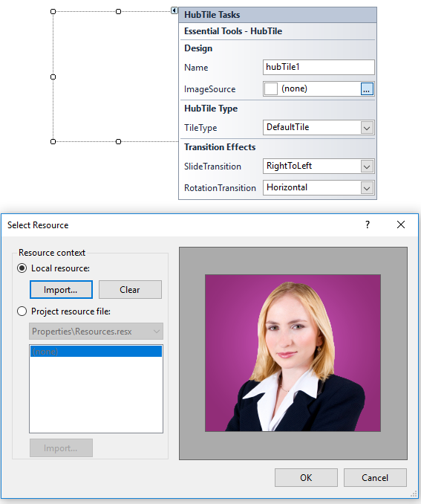Open the RotationTransition dropdown
The height and width of the screenshot is (504, 421).
367,188
